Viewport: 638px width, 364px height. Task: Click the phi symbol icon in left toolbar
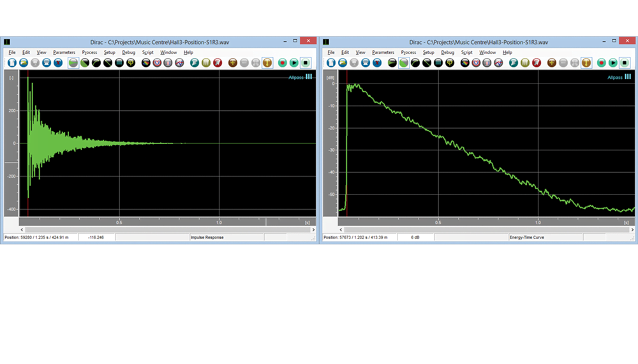click(x=131, y=63)
